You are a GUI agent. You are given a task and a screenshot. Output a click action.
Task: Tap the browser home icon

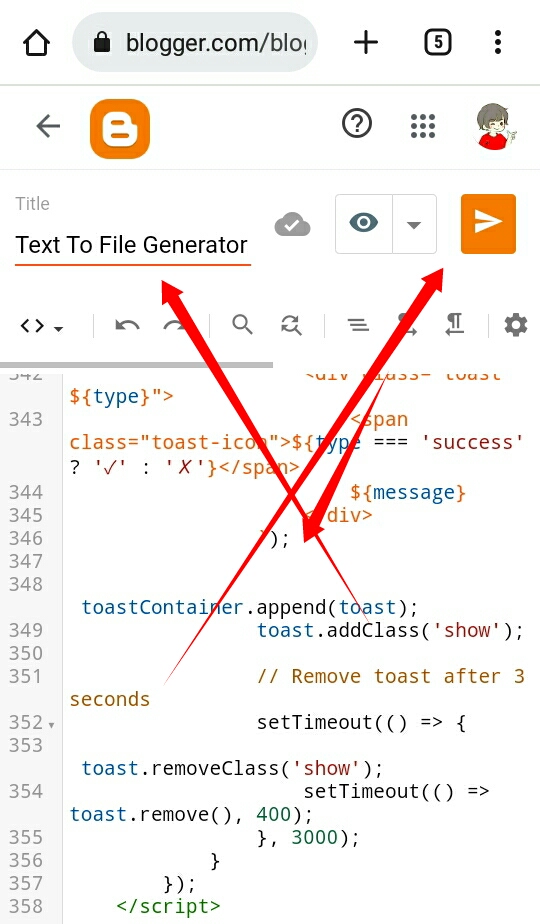(x=36, y=43)
